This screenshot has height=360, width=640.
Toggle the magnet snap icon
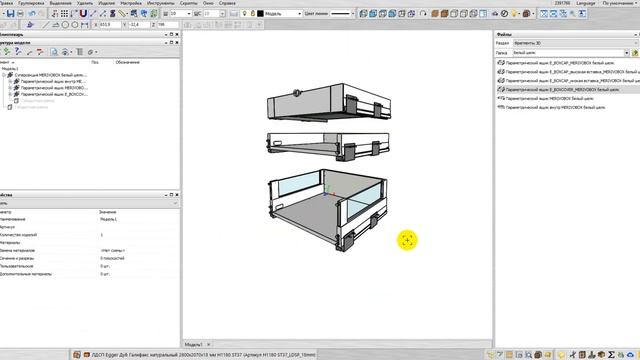coord(83,13)
